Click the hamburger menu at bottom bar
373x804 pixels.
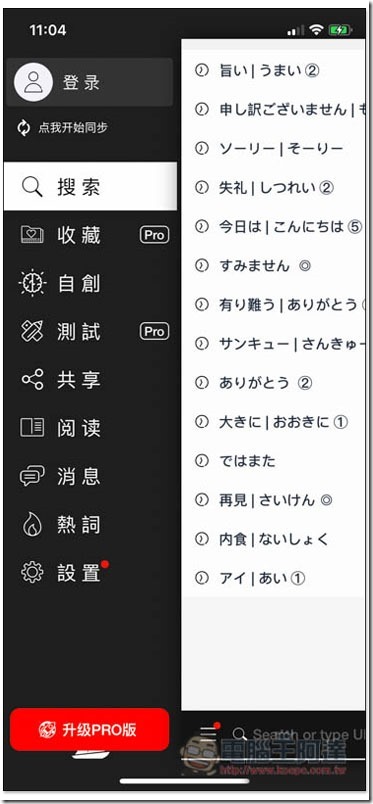tap(208, 734)
